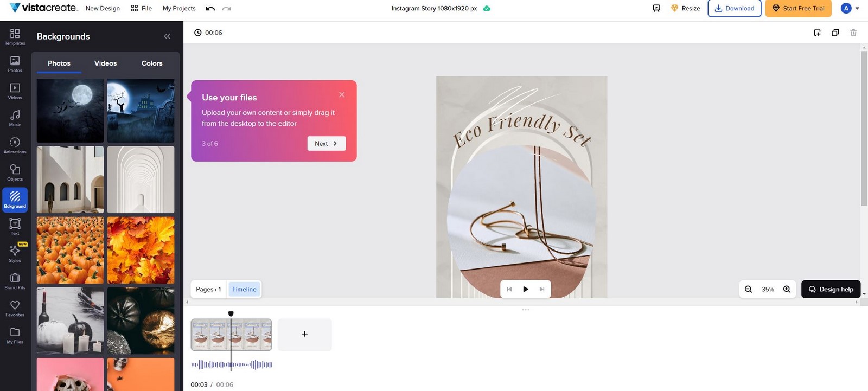This screenshot has height=391, width=868.
Task: Click Next in the tooltip
Action: coord(326,143)
